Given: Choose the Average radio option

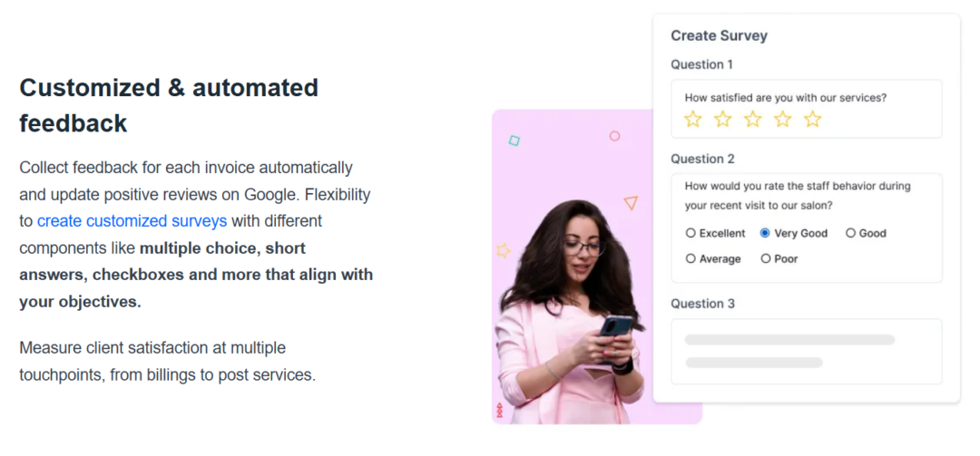Looking at the screenshot, I should [691, 258].
